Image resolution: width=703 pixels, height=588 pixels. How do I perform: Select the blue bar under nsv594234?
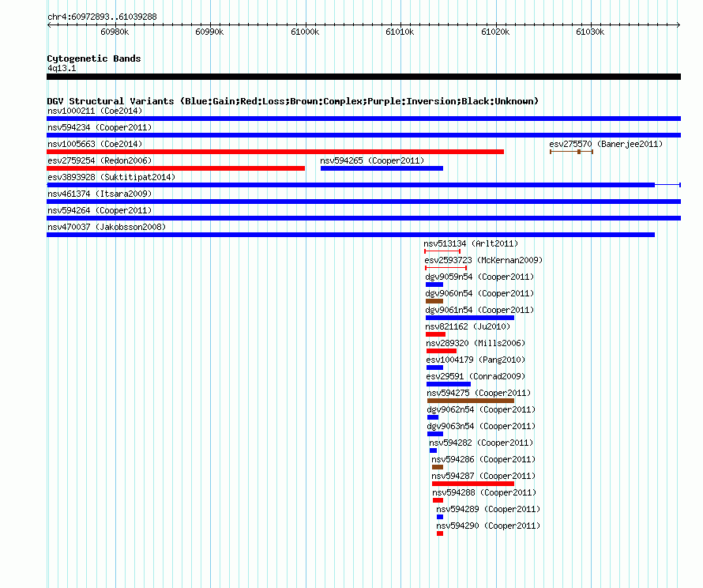(x=363, y=135)
